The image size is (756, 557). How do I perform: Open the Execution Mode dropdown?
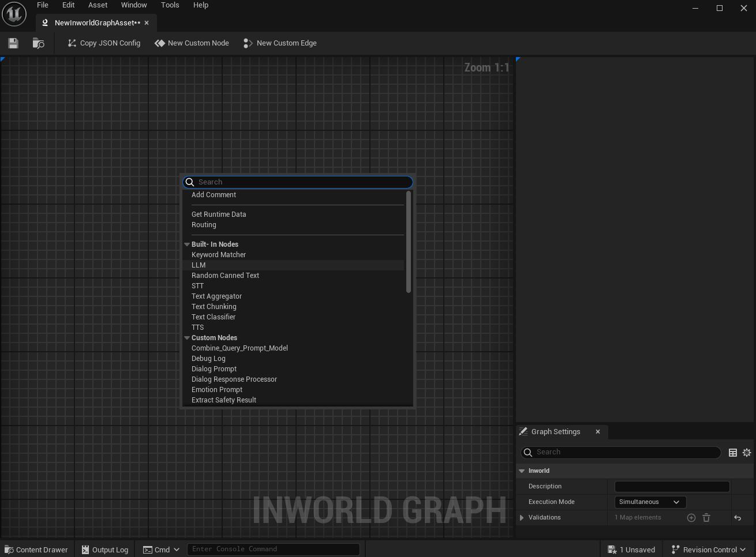[x=650, y=502]
